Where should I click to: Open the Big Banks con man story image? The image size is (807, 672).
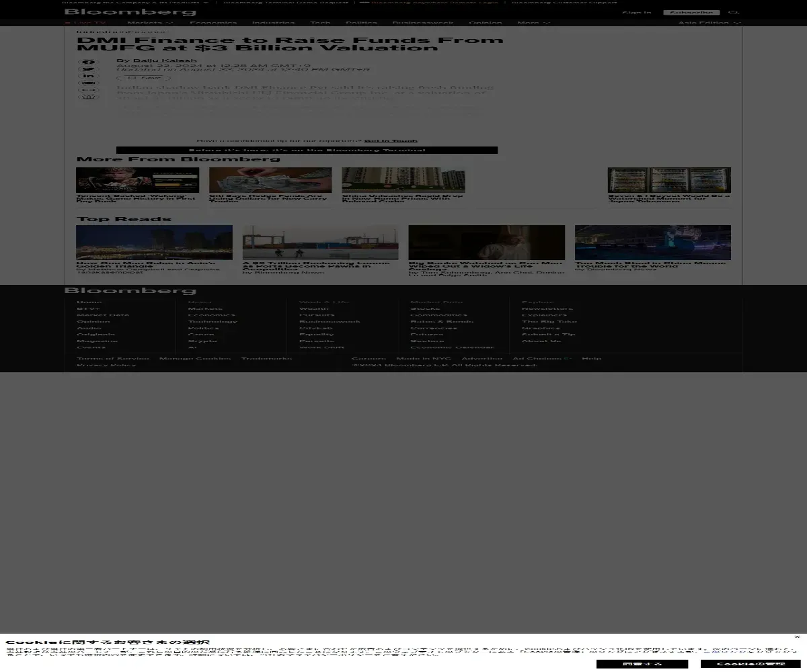click(486, 243)
